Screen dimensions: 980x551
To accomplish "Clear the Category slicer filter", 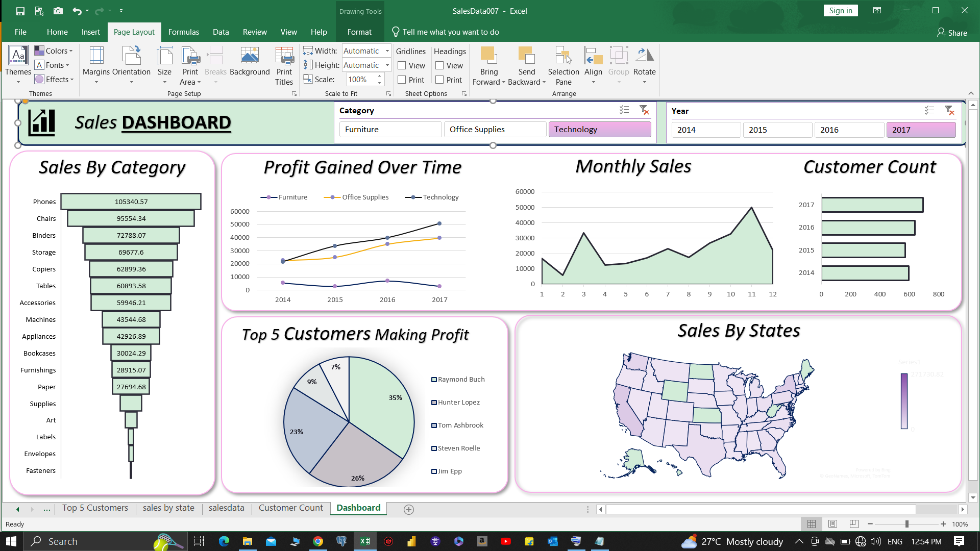I will 644,110.
